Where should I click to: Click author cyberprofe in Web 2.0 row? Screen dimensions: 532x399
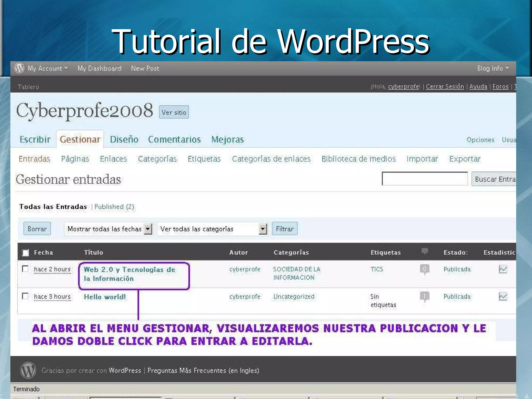[245, 269]
